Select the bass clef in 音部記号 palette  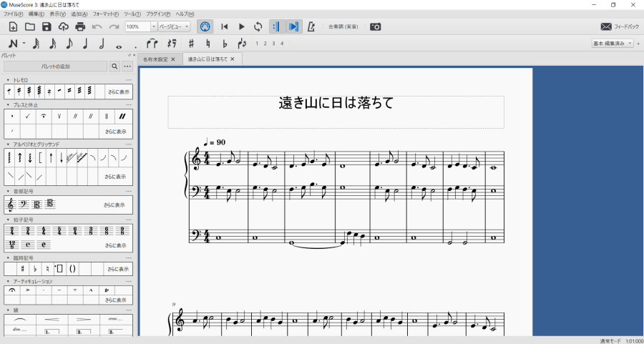pyautogui.click(x=24, y=204)
